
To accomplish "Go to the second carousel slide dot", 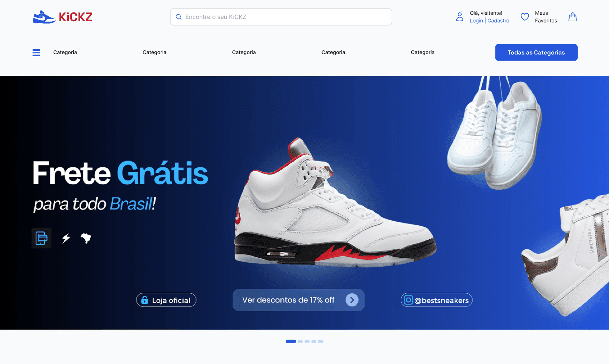I will click(x=300, y=341).
